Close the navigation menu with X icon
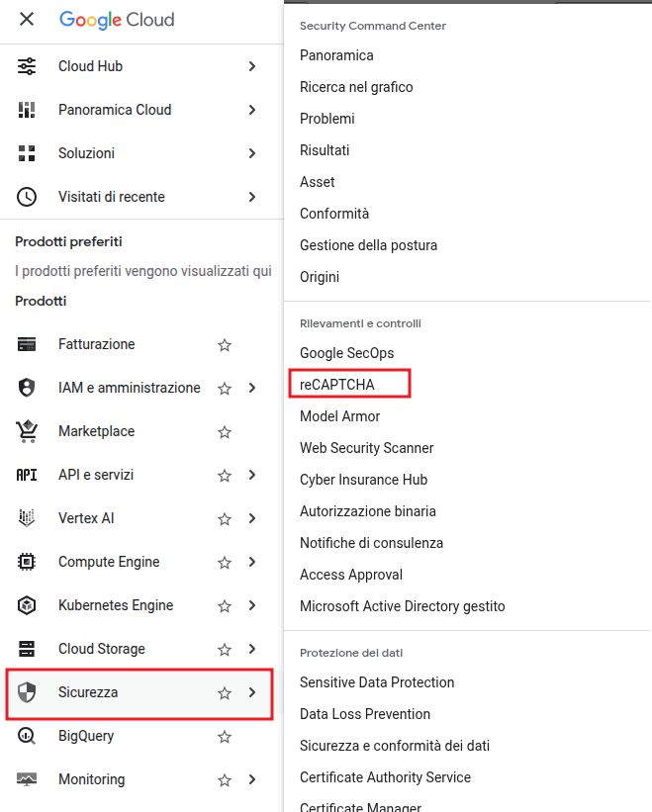The image size is (652, 812). [x=27, y=20]
